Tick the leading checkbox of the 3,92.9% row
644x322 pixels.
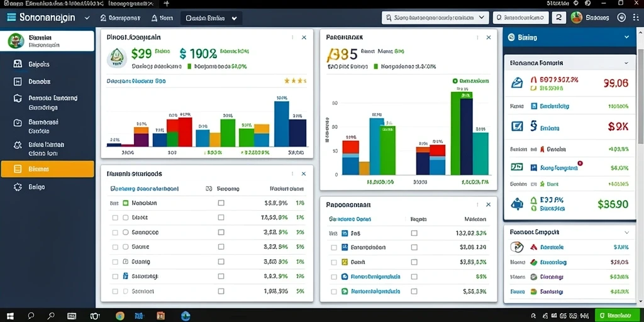(x=115, y=233)
